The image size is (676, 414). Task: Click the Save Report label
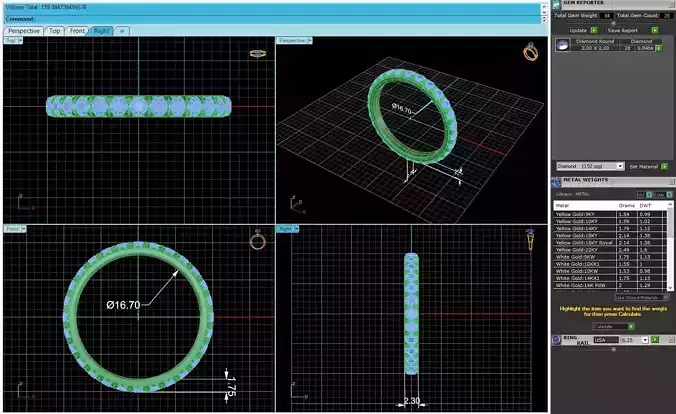click(x=623, y=30)
